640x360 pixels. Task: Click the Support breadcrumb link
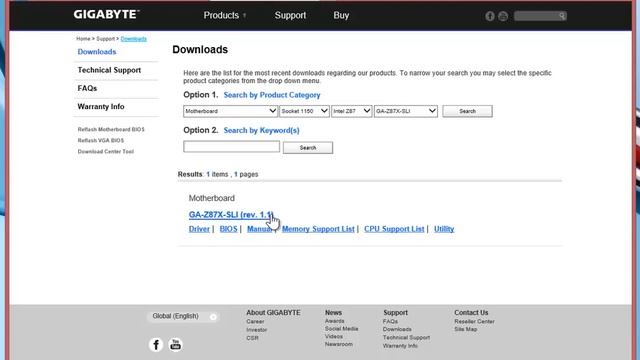[x=105, y=39]
